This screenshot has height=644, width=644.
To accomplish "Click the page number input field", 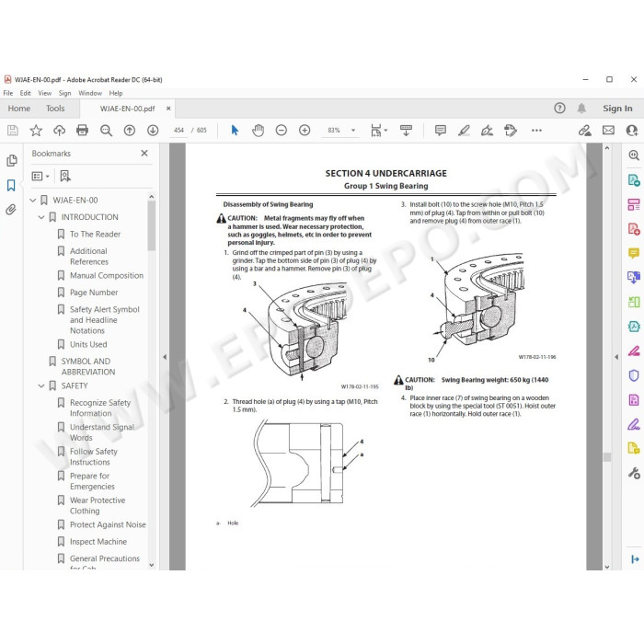I will [x=178, y=131].
